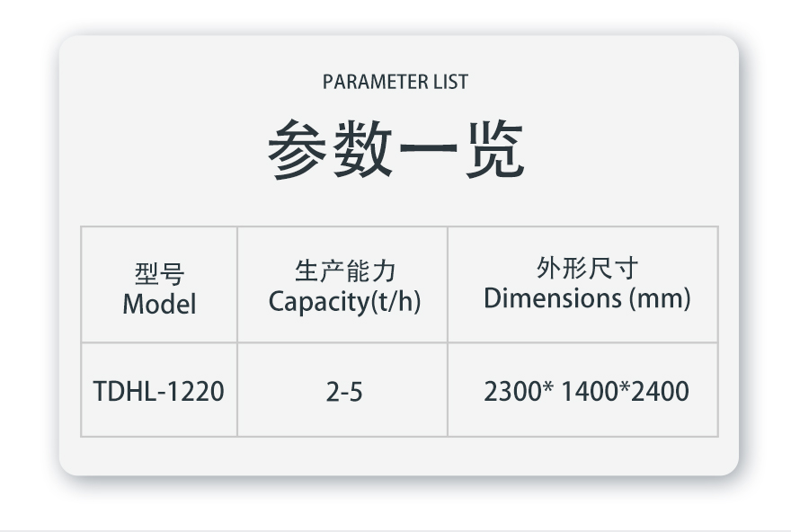Viewport: 791px width, 532px height.
Task: Click the "(t/h)" unit text
Action: tap(395, 302)
